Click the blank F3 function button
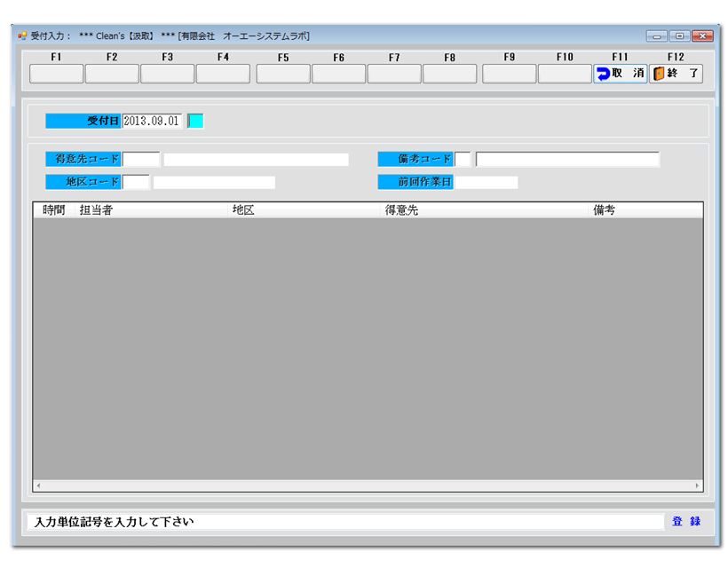 point(167,74)
